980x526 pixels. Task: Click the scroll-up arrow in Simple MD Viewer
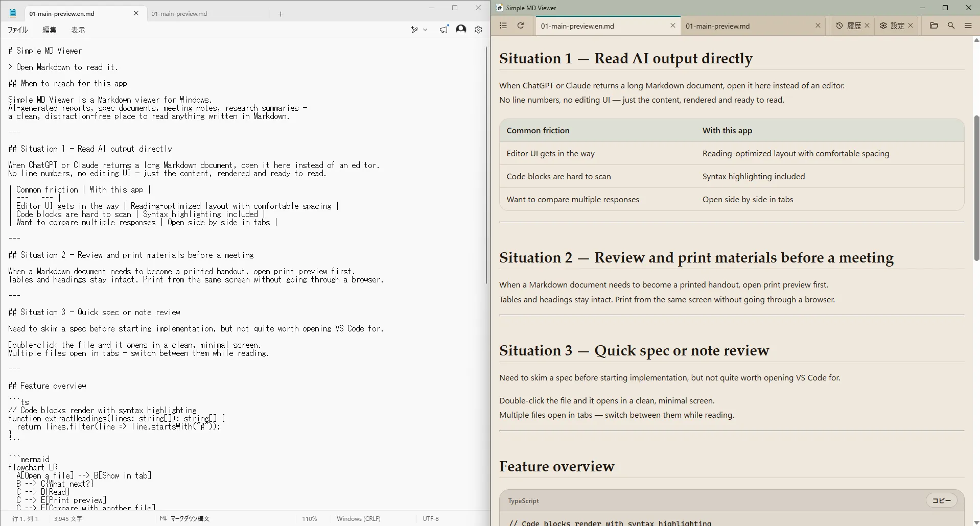976,40
